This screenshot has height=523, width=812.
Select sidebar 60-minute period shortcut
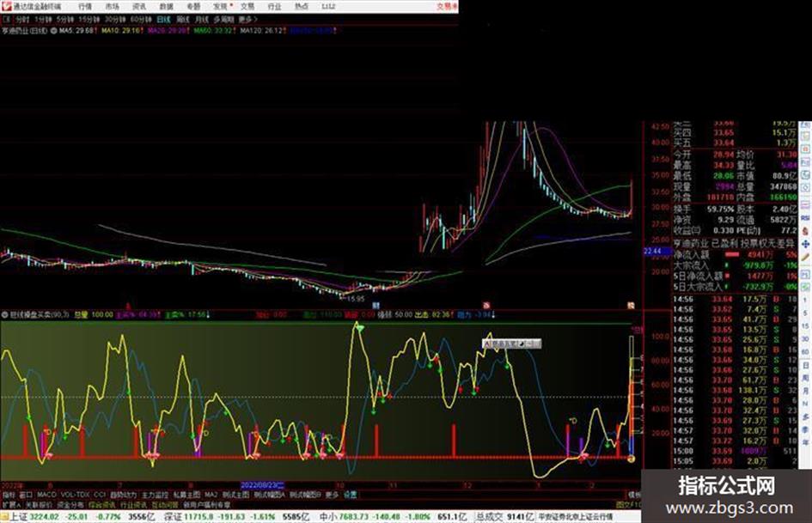(x=805, y=352)
